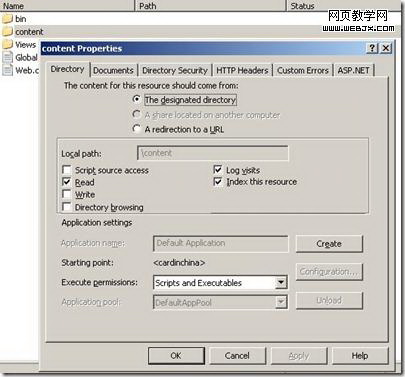The image size is (405, 377).
Task: Open the Application pool dropdown arrow
Action: 281,302
